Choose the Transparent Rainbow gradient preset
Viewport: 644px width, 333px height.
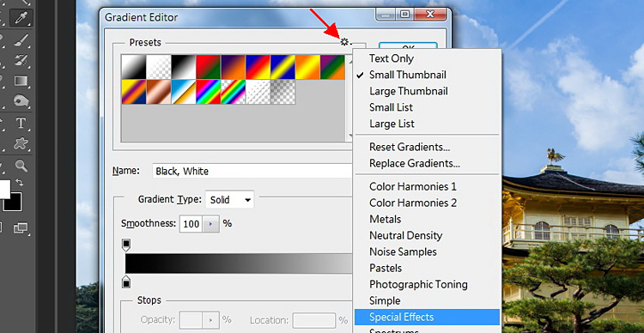point(234,92)
